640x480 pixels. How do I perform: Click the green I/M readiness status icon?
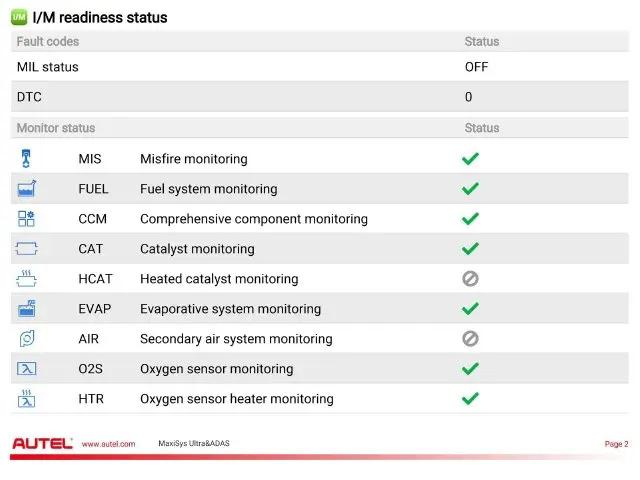[x=19, y=17]
